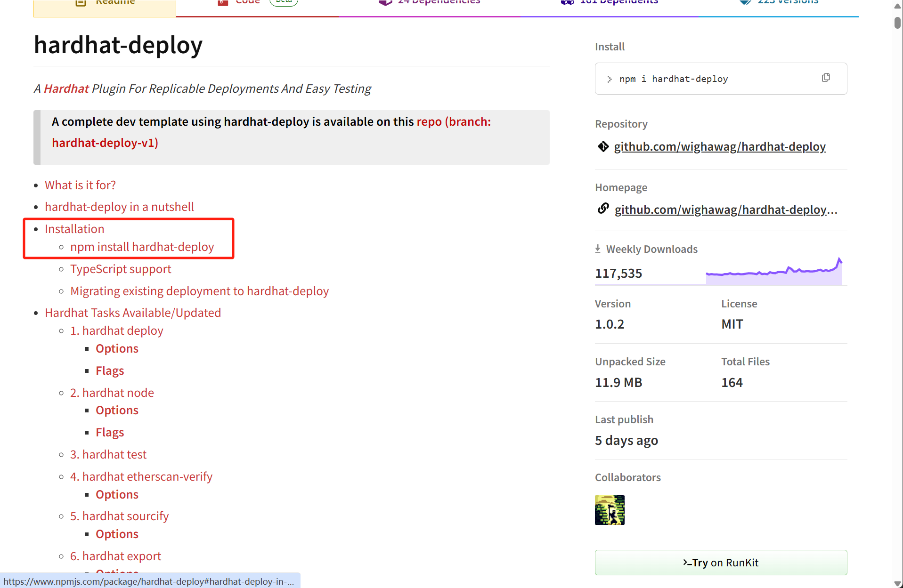
Task: Jump to 'npm install hardhat-deploy' section
Action: click(x=142, y=247)
